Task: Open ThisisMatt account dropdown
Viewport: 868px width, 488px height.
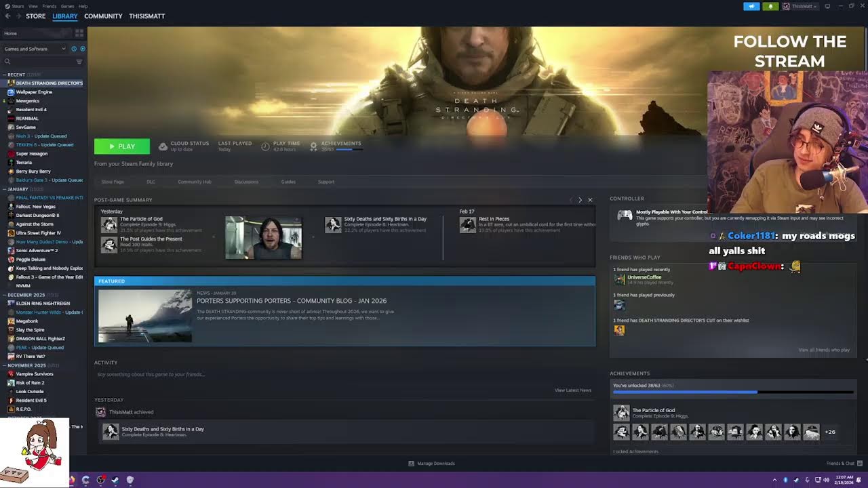Action: (x=800, y=6)
